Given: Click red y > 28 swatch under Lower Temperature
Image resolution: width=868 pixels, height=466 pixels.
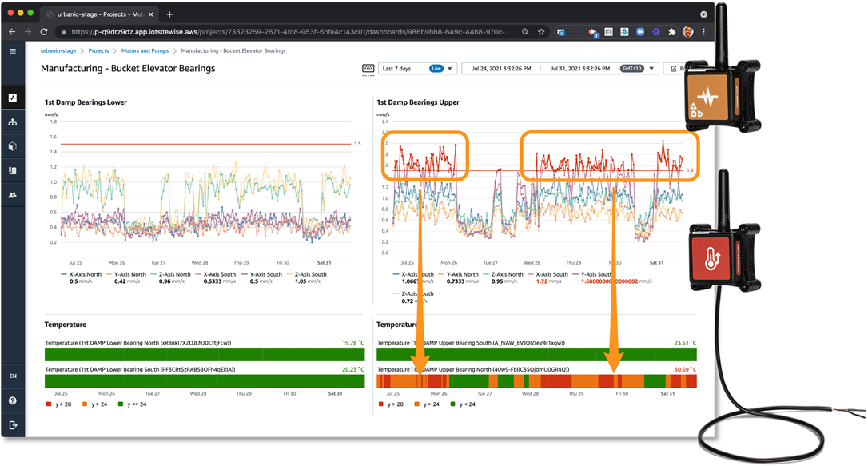Looking at the screenshot, I should tap(49, 404).
